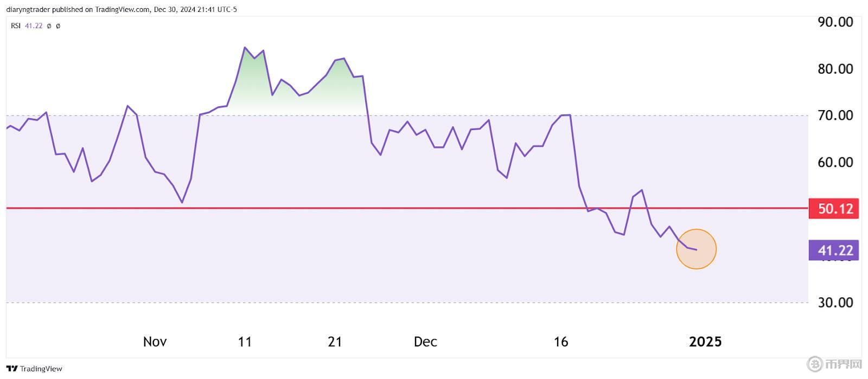Click the 60.00 level on the scale
Viewport: 868px width, 379px height.
(835, 162)
